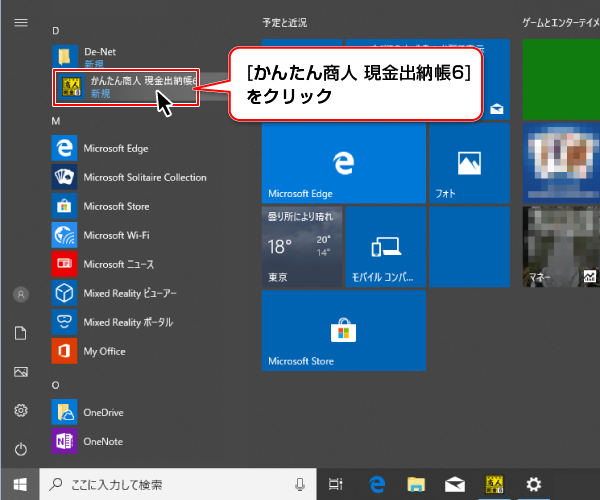Open the hamburger menu at top left
Screen dimensions: 600x500
[x=21, y=23]
